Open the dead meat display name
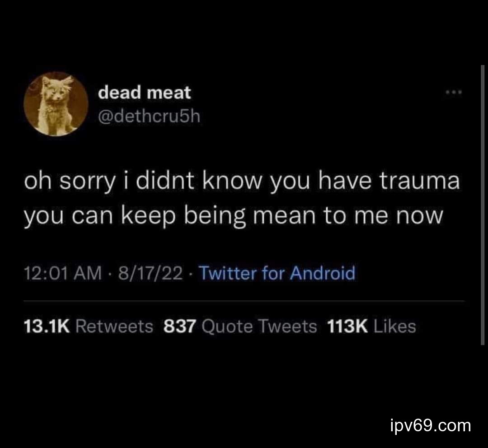Image resolution: width=488 pixels, height=448 pixels. [x=145, y=93]
